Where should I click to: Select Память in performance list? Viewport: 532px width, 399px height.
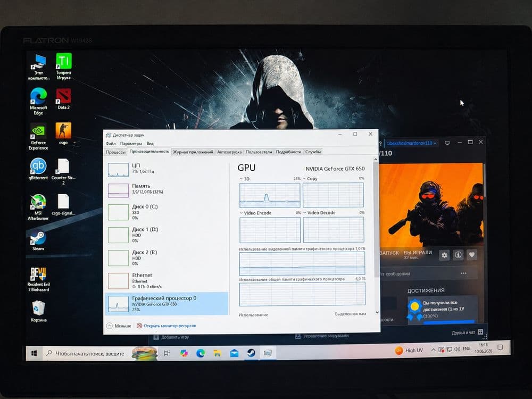[167, 189]
